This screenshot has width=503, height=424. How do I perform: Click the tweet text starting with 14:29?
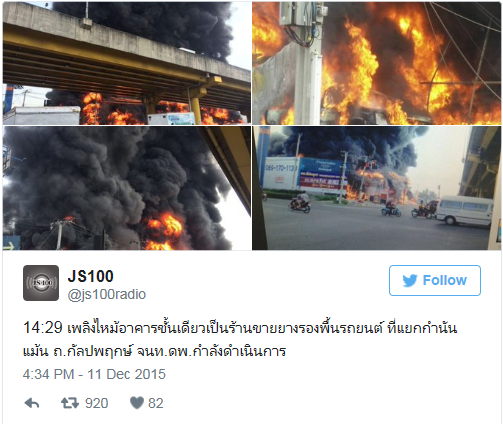coord(240,339)
